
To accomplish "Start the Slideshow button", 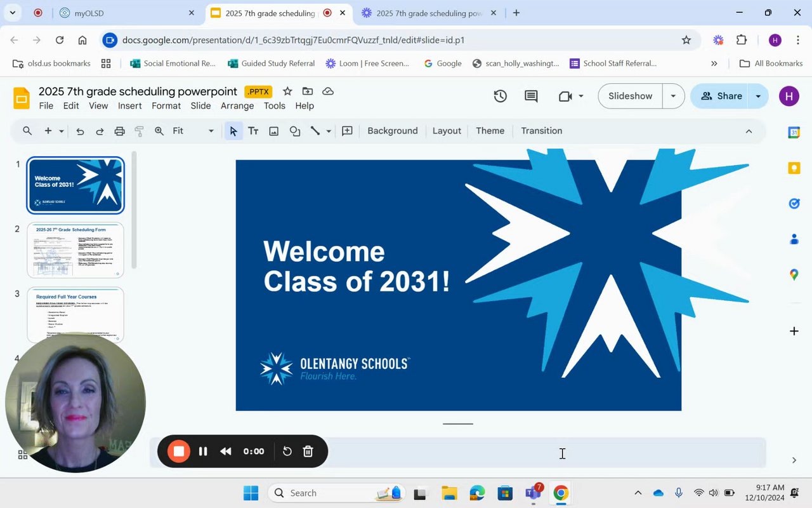I will tap(631, 96).
